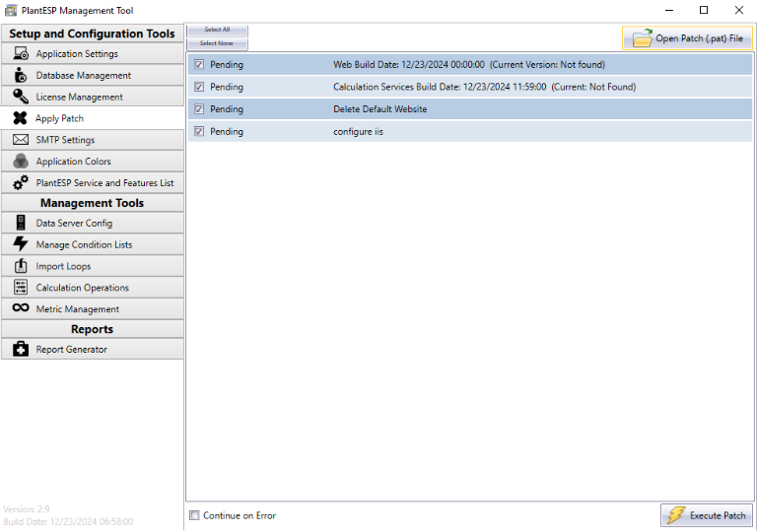Viewport: 757px width, 532px height.
Task: Click the Manage Condition Lists lightning icon
Action: point(21,244)
